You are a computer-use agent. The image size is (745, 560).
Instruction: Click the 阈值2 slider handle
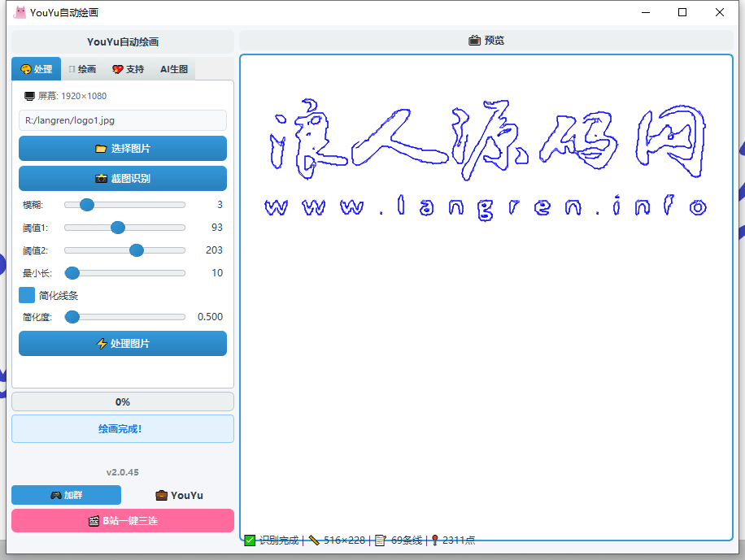coord(137,250)
